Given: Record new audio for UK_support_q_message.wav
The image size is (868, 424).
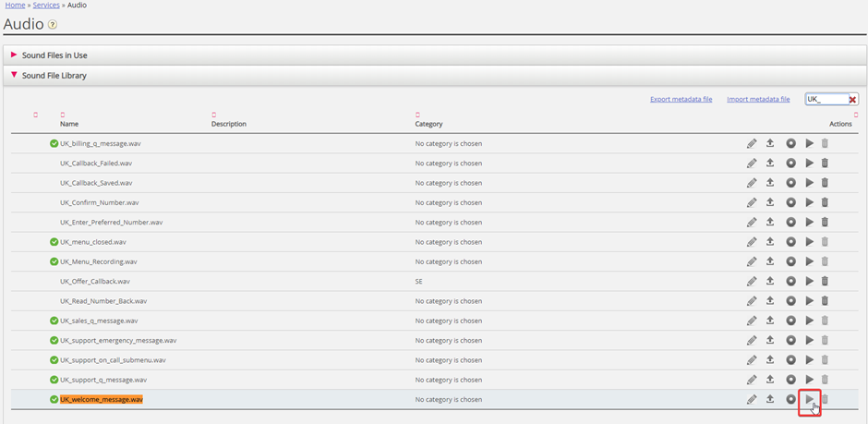Looking at the screenshot, I should click(790, 380).
